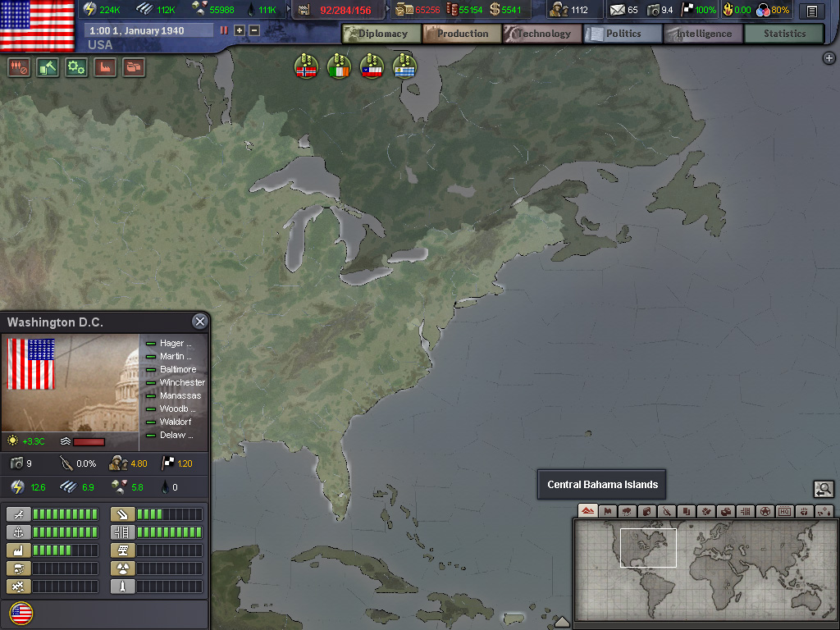Click the red folders alert icon

[134, 67]
